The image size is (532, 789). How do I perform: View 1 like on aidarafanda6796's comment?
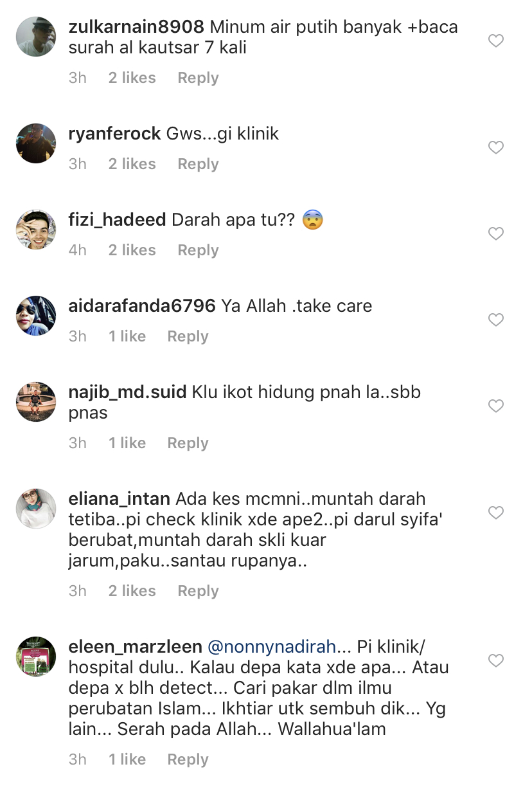tap(127, 336)
